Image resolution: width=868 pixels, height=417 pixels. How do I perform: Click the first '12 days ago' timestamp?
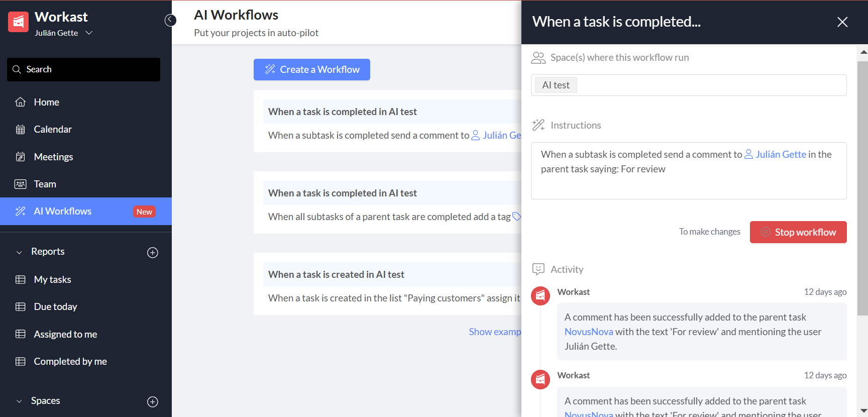tap(825, 292)
